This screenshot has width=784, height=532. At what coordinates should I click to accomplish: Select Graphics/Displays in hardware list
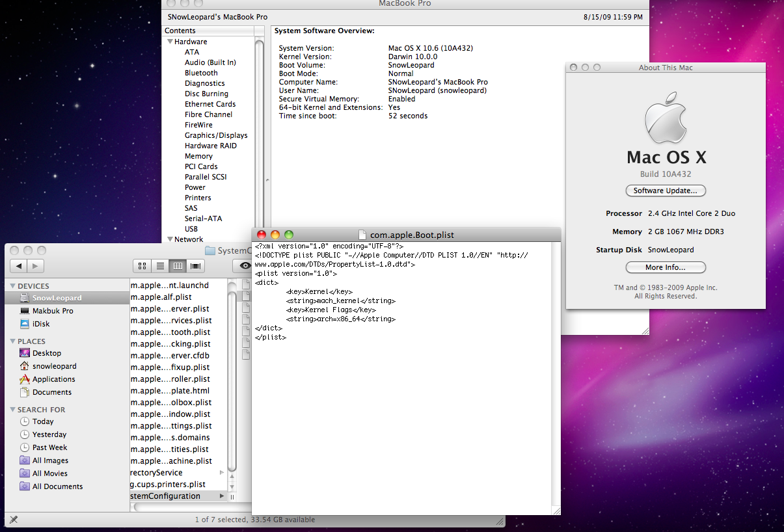[216, 135]
